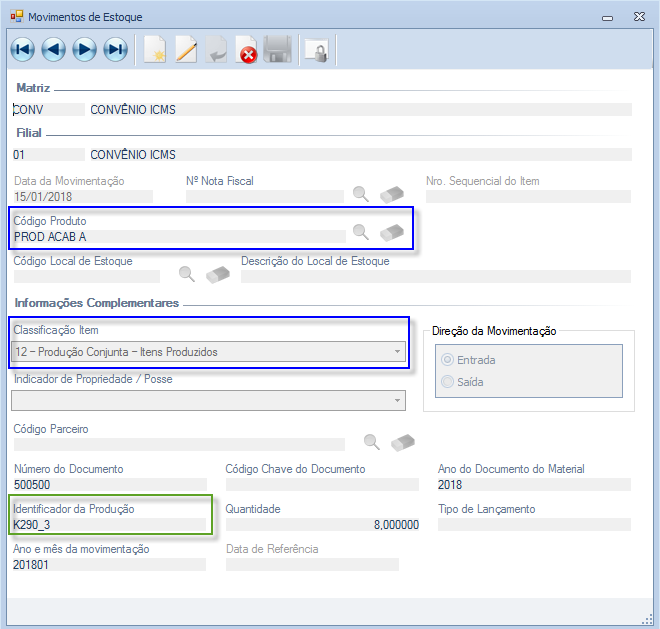Select the Entrada radio button
This screenshot has width=660, height=629.
[447, 360]
